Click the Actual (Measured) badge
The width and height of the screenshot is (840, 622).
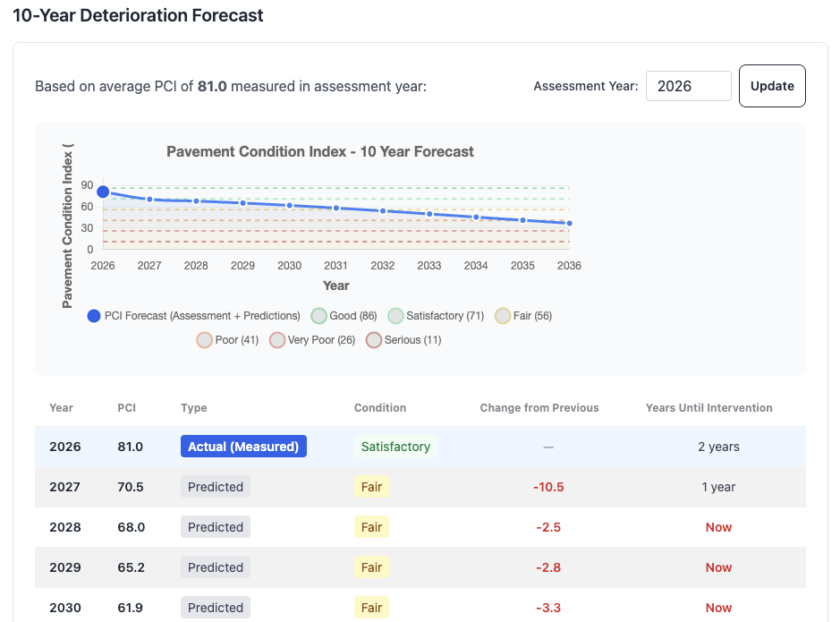pyautogui.click(x=243, y=447)
